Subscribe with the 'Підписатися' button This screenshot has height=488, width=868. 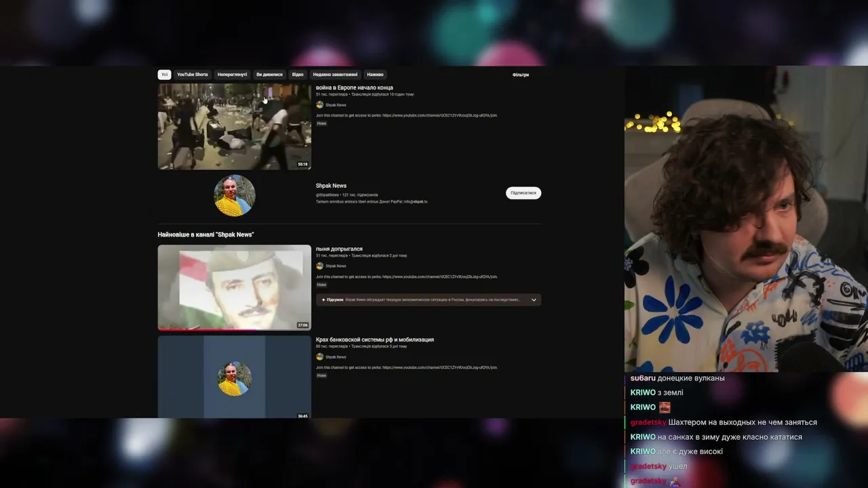pos(524,193)
